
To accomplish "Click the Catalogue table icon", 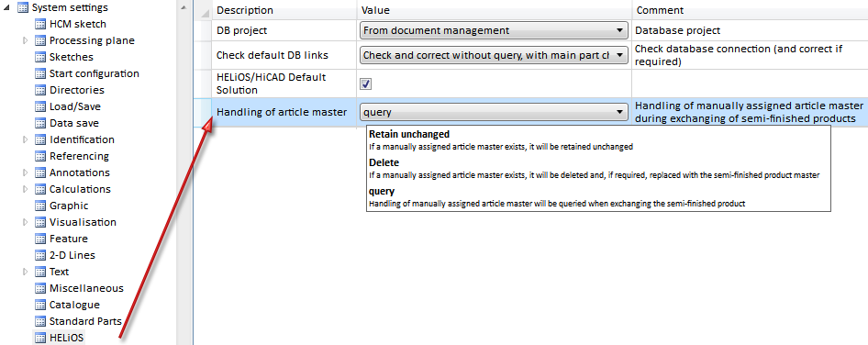I will tap(39, 306).
